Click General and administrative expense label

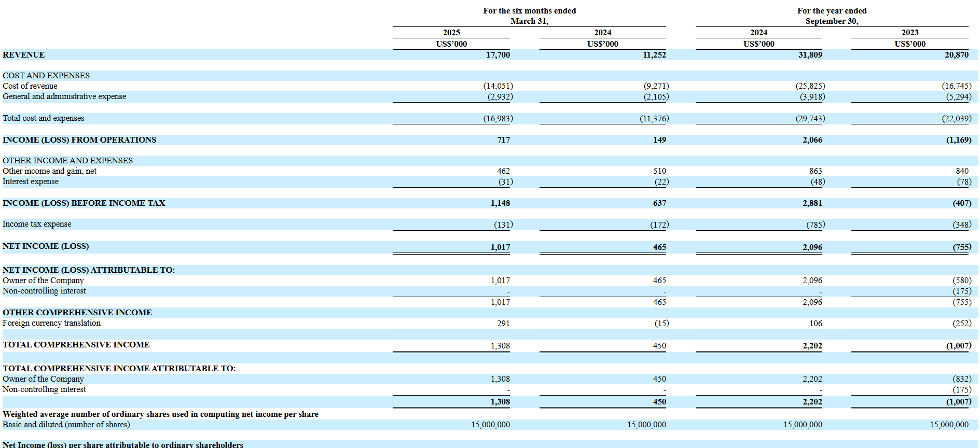[64, 96]
